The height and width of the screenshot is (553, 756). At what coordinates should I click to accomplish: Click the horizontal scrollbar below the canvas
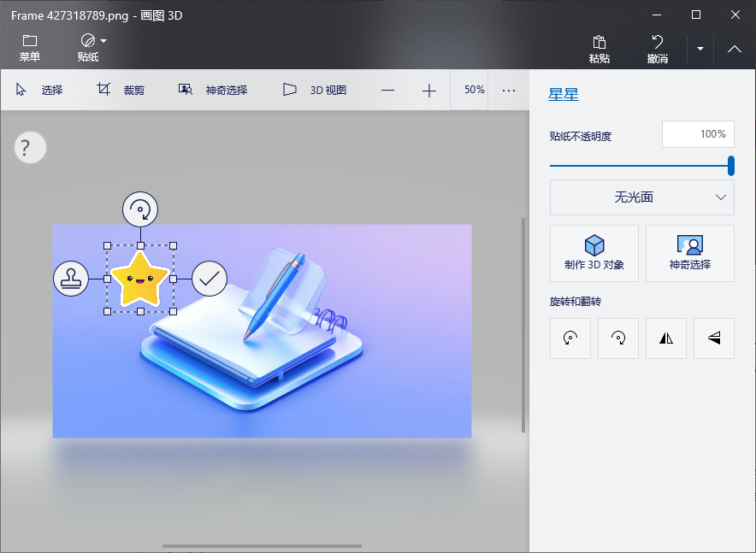261,545
